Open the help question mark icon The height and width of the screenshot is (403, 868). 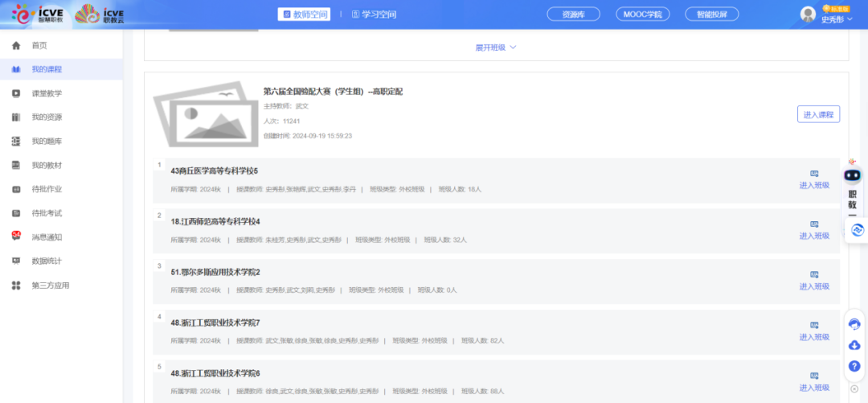click(x=854, y=367)
